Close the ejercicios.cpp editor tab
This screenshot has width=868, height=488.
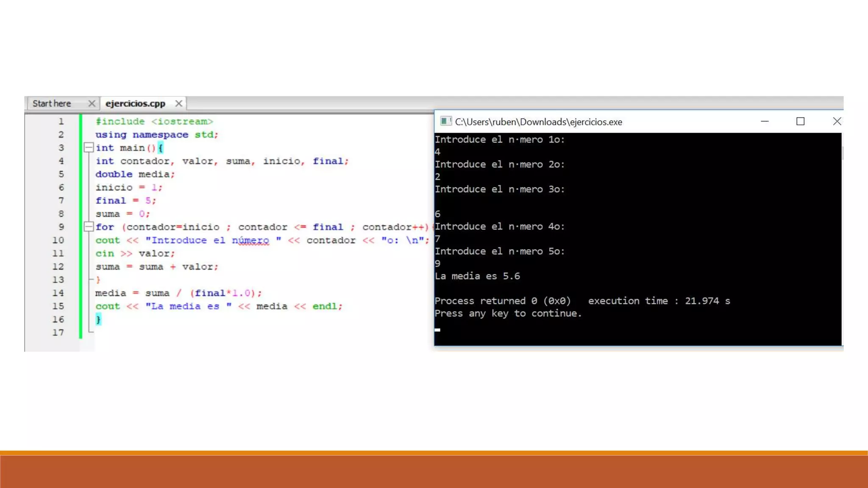point(179,103)
